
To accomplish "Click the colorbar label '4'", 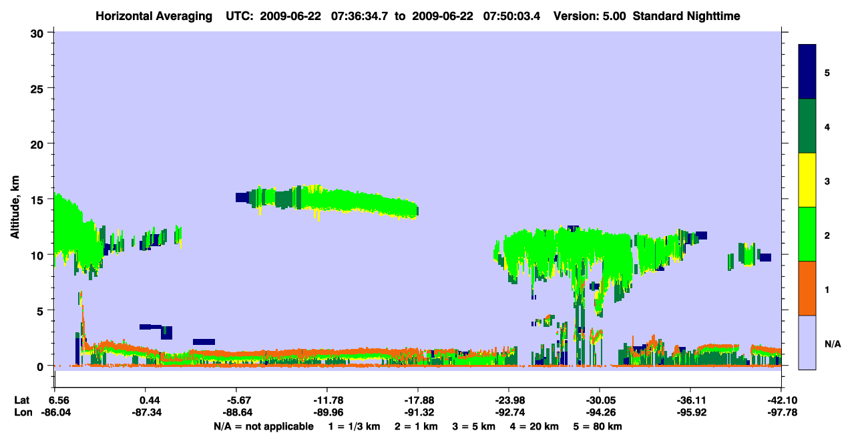I will [x=827, y=126].
